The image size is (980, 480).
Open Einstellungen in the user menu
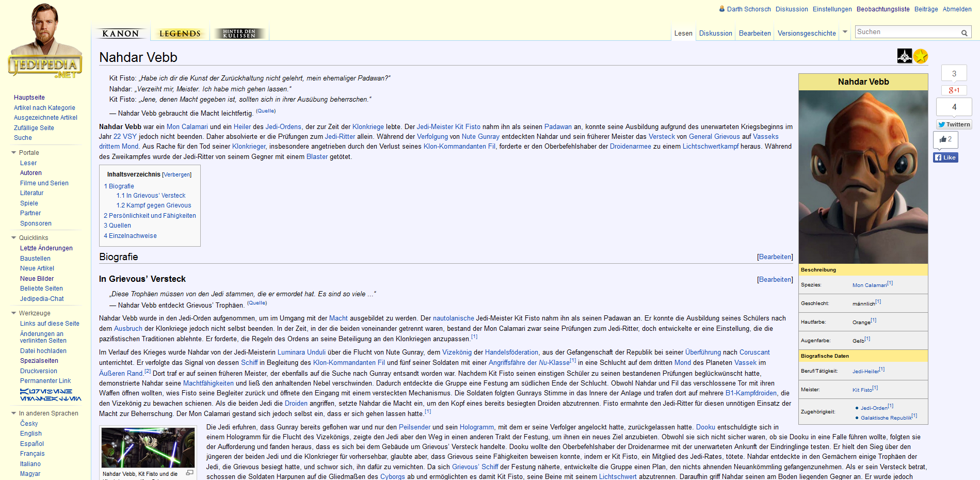832,9
